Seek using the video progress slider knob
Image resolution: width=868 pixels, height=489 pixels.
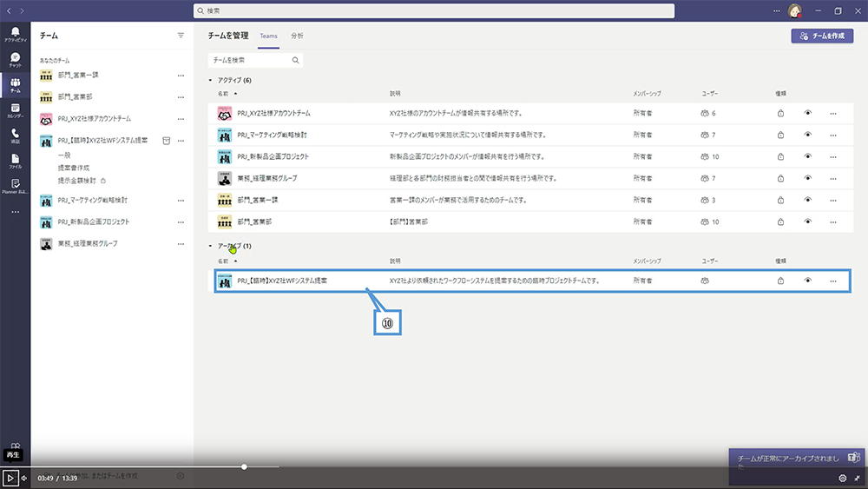pos(244,466)
